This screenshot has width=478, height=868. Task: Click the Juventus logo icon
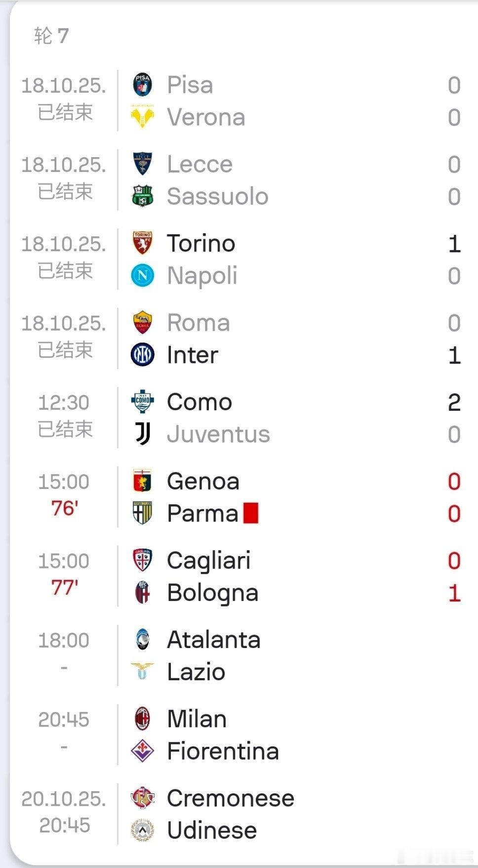(x=143, y=434)
